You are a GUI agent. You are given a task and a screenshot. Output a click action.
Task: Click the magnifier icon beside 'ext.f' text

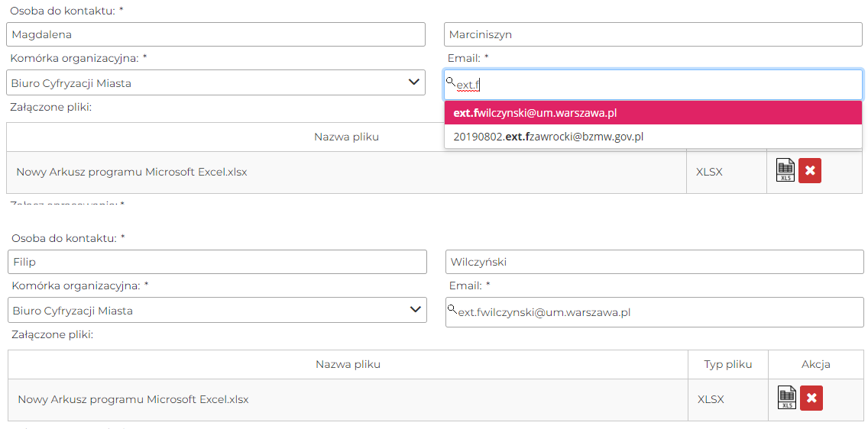pos(451,82)
